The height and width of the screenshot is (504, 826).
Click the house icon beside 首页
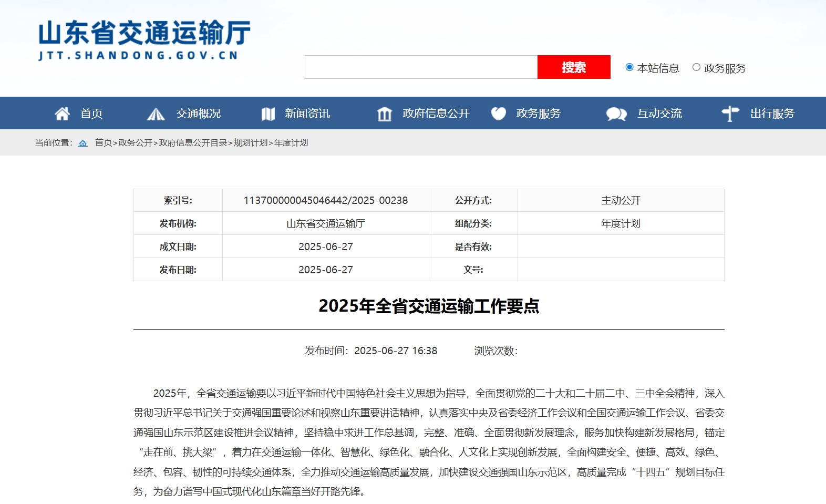click(x=62, y=114)
